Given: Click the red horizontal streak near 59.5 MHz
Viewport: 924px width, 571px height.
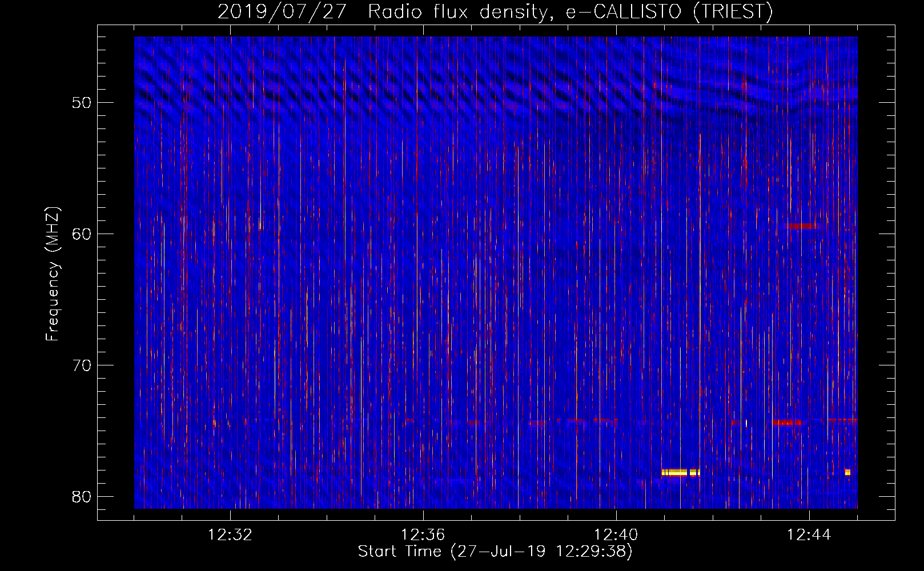Looking at the screenshot, I should point(802,227).
